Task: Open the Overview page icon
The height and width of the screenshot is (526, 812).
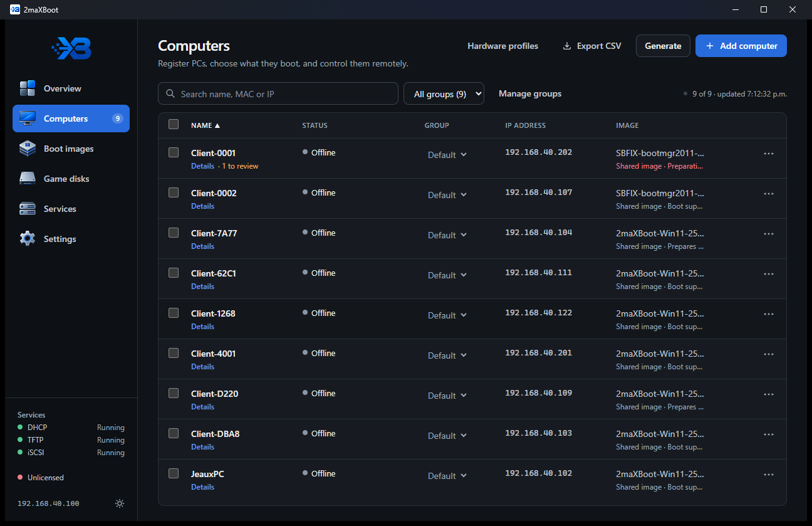Action: click(28, 88)
